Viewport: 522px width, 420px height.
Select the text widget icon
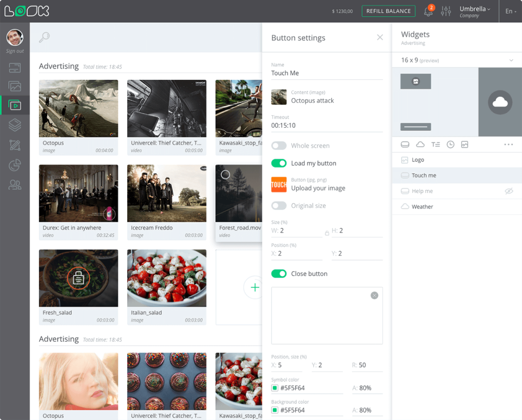coord(436,145)
